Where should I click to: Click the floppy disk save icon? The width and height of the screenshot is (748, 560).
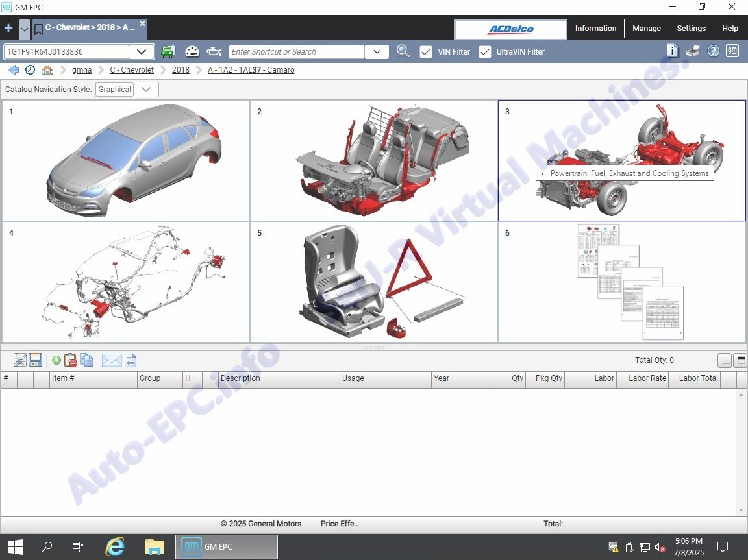point(36,361)
